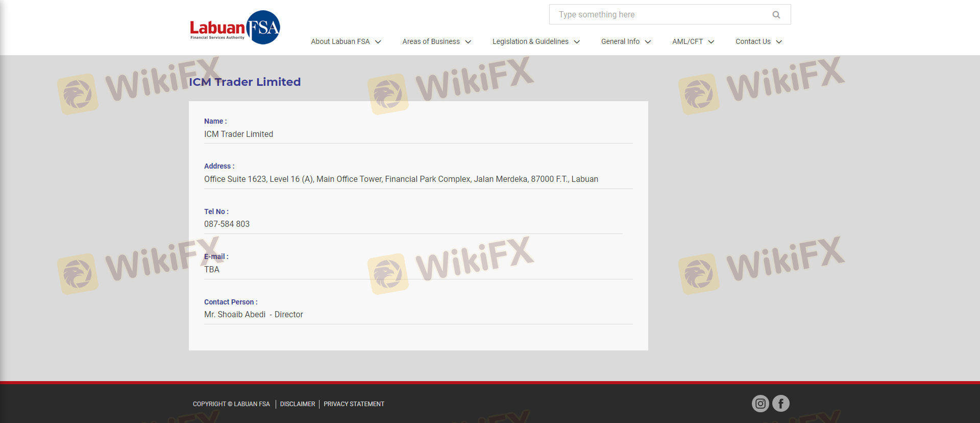Focus the 'Type something here' search field
The image size is (980, 423).
click(x=670, y=14)
